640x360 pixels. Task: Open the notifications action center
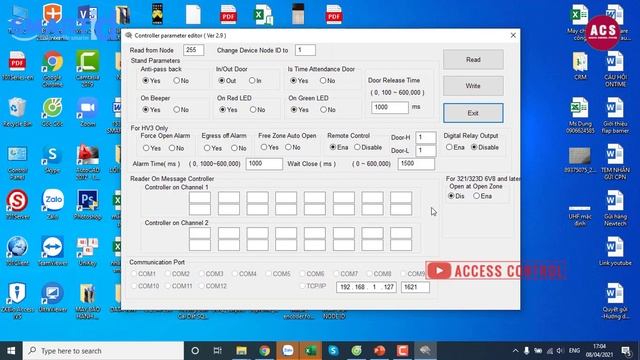tap(626, 351)
